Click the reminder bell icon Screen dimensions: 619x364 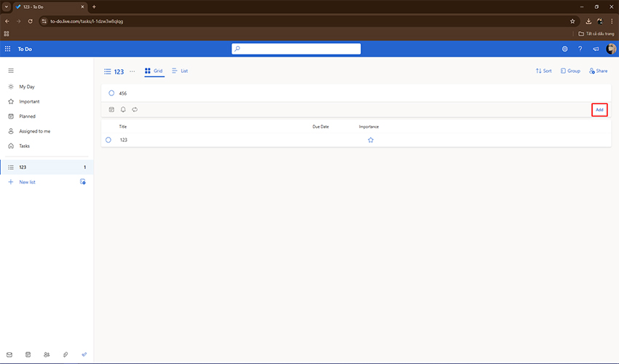tap(123, 110)
